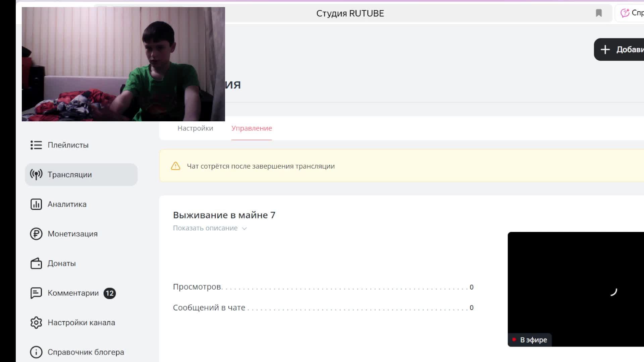The height and width of the screenshot is (362, 644).
Task: Click the comments count badge 12
Action: [109, 293]
